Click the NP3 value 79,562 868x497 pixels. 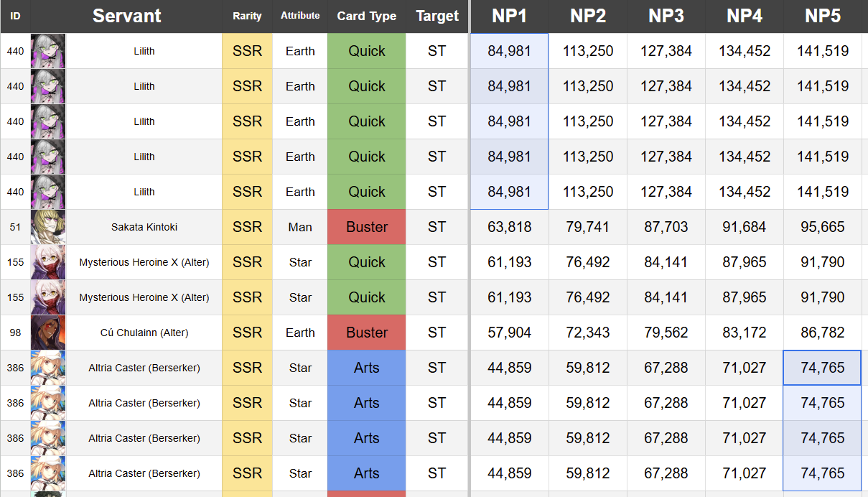pyautogui.click(x=666, y=333)
